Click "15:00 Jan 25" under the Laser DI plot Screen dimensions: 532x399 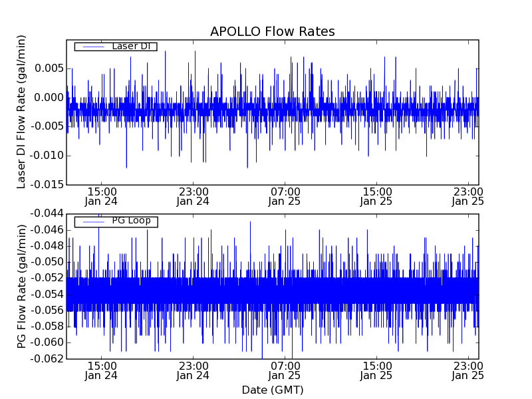click(x=376, y=196)
